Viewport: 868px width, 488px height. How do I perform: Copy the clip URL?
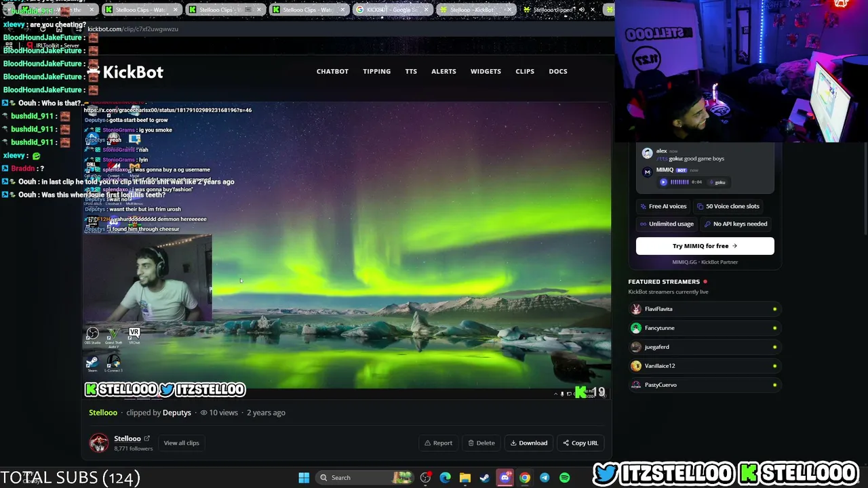pos(580,443)
